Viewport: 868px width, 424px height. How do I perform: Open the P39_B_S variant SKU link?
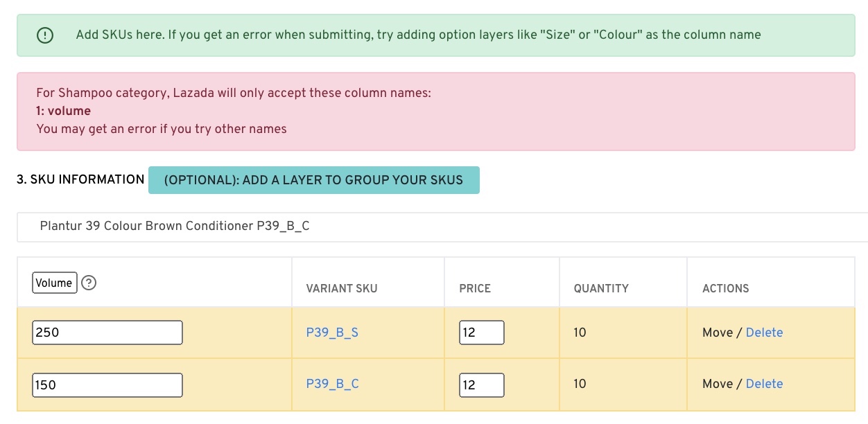tap(332, 333)
